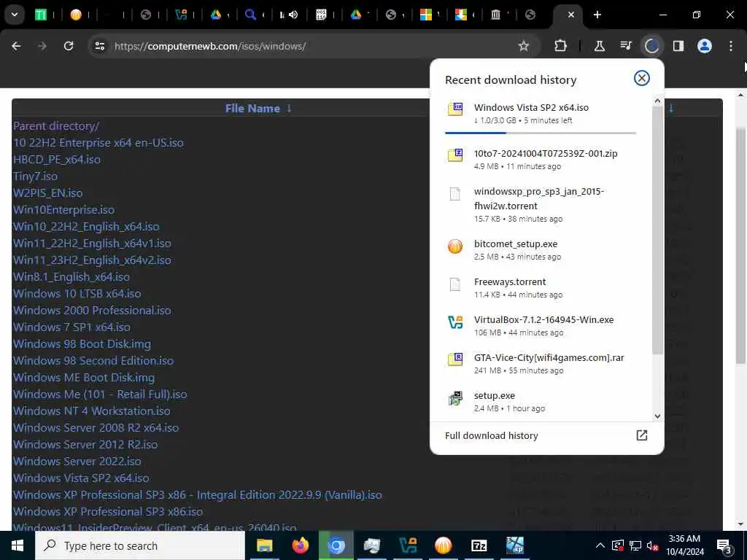Reload the page with the refresh icon
747x560 pixels.
tap(69, 46)
